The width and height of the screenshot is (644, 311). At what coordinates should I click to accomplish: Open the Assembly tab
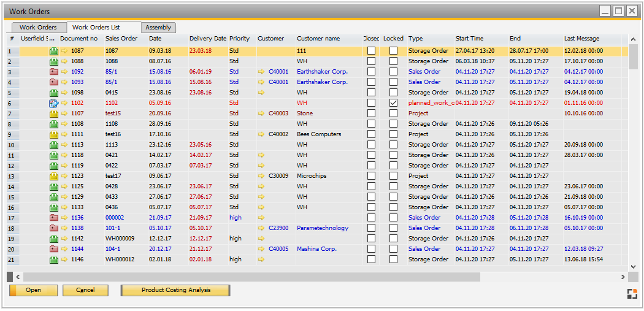point(158,28)
